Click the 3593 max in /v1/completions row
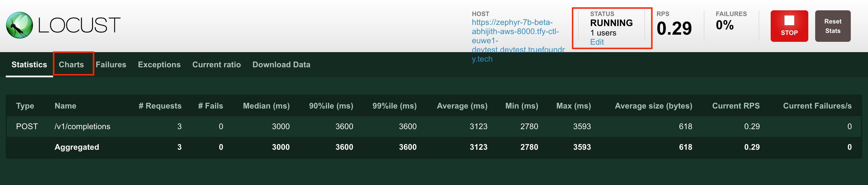The image size is (868, 185). 582,127
